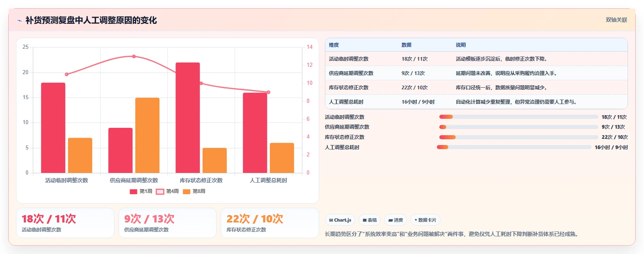Click the footer sentence starting 长期趋势区分了
Screen dimensions: 644x254
tap(452, 234)
